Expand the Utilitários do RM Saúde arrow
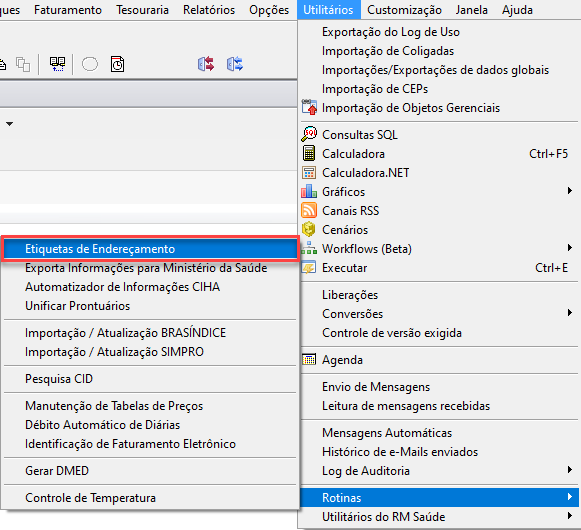Screen dimensions: 581x530 [570, 516]
